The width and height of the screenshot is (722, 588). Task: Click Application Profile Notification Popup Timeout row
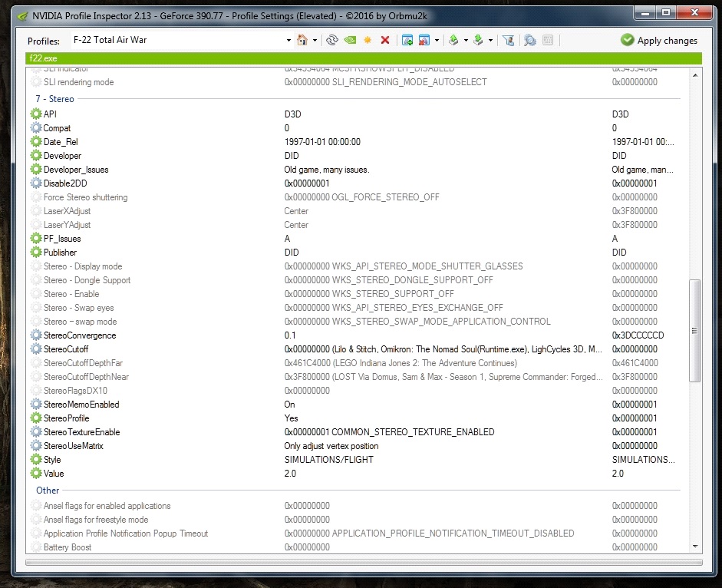(354, 533)
